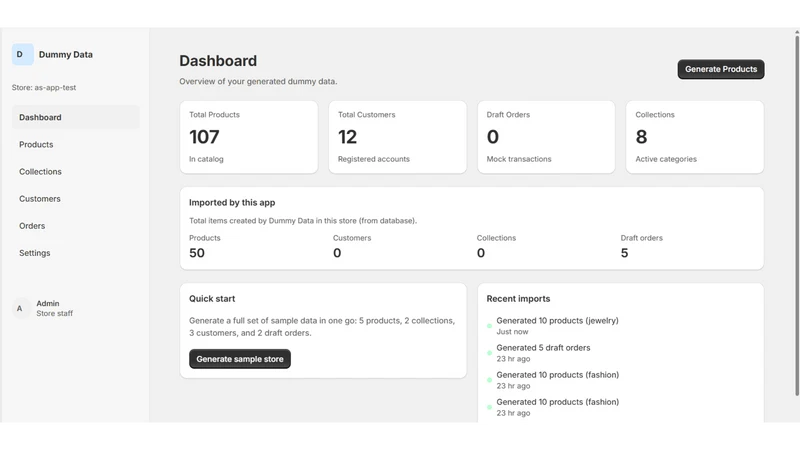Click Admin user name
The width and height of the screenshot is (800, 450).
(48, 303)
